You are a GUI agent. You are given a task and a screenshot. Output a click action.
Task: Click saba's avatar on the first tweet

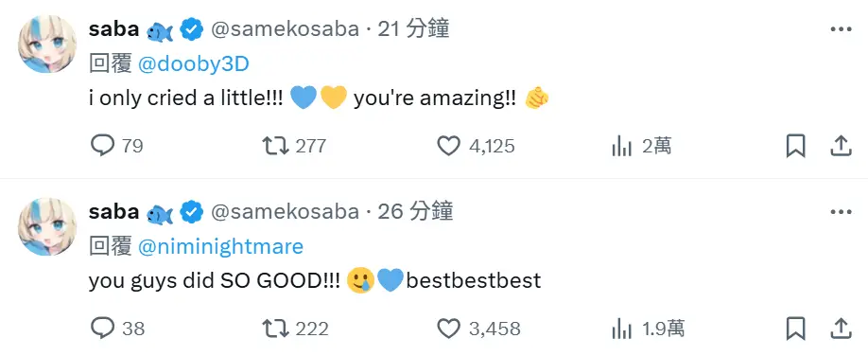pyautogui.click(x=47, y=44)
